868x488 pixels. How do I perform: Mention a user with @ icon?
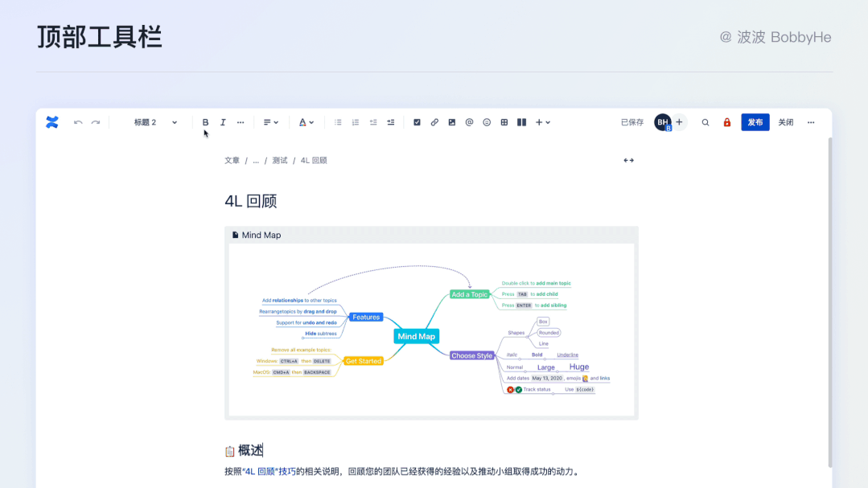470,122
